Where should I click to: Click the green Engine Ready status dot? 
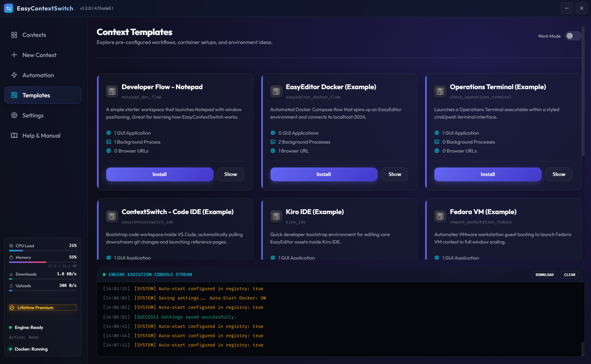coord(10,327)
